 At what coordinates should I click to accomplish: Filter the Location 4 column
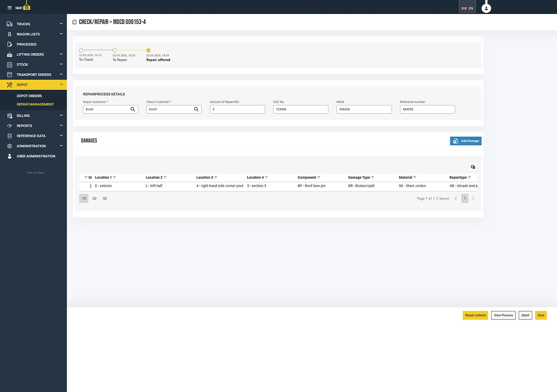[266, 177]
